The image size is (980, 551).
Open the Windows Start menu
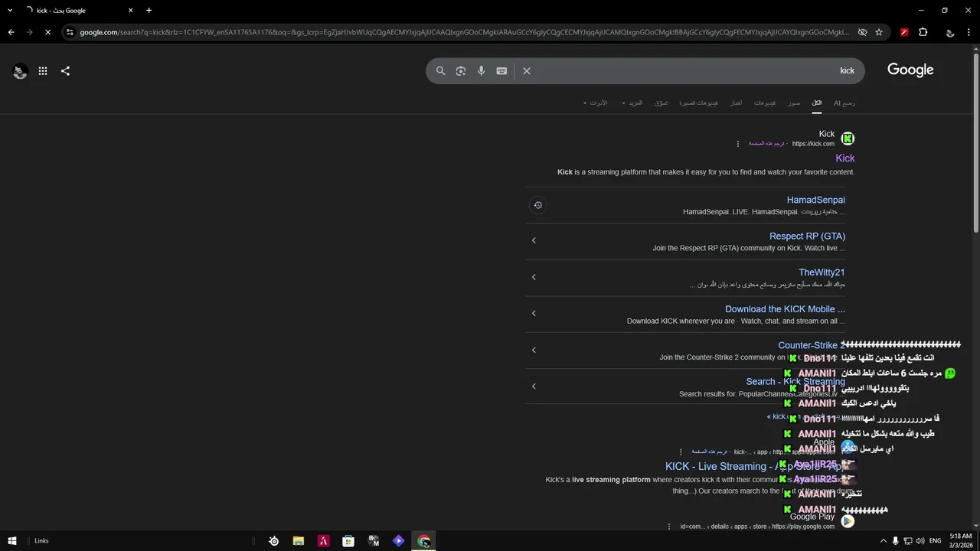click(11, 541)
